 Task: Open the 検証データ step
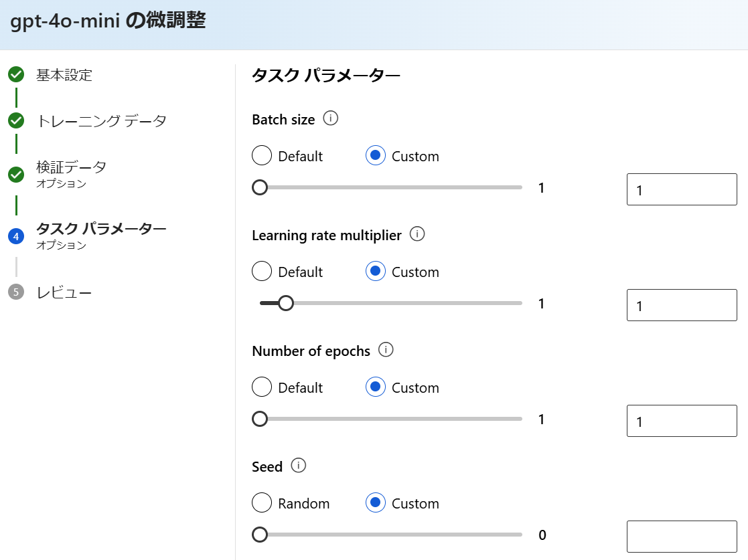(x=71, y=167)
